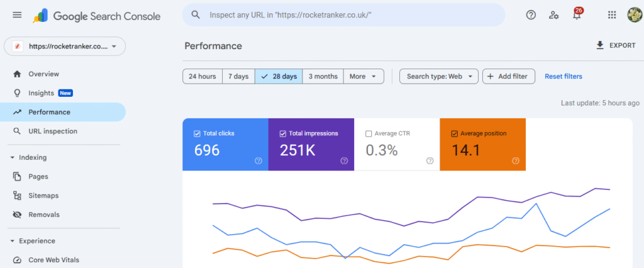Click the Core Web Vitals gauge icon
Viewport: 644px width, 268px height.
pos(17,260)
